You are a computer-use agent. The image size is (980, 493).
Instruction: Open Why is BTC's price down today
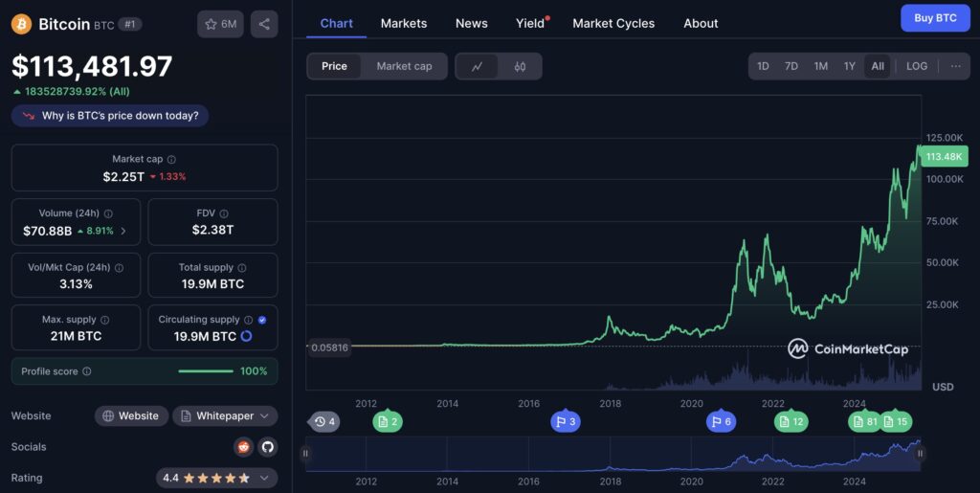[110, 116]
